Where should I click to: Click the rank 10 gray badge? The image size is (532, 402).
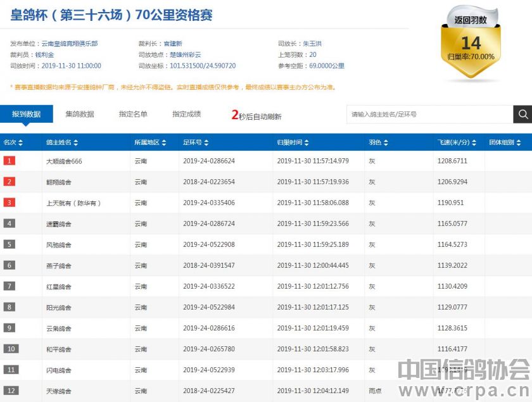point(11,349)
